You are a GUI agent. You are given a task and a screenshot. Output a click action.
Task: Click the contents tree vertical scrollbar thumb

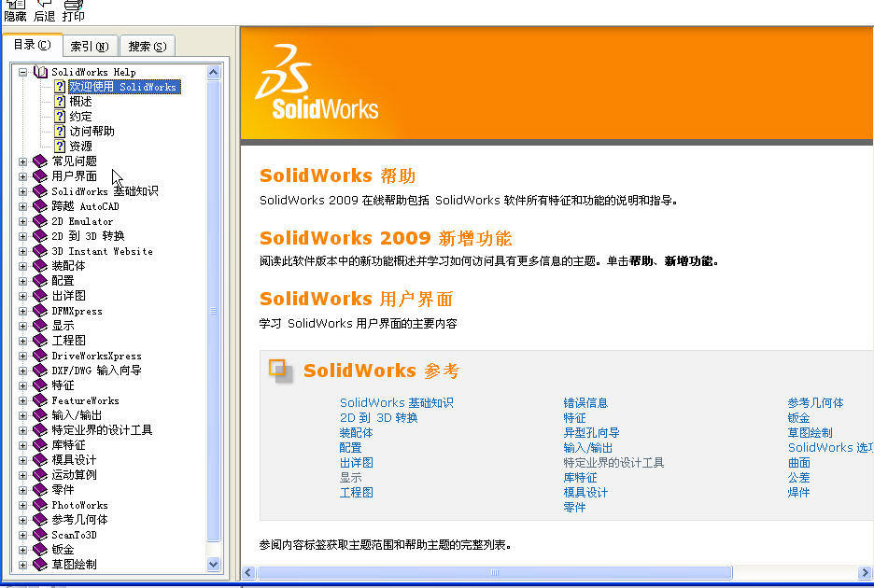pos(214,311)
